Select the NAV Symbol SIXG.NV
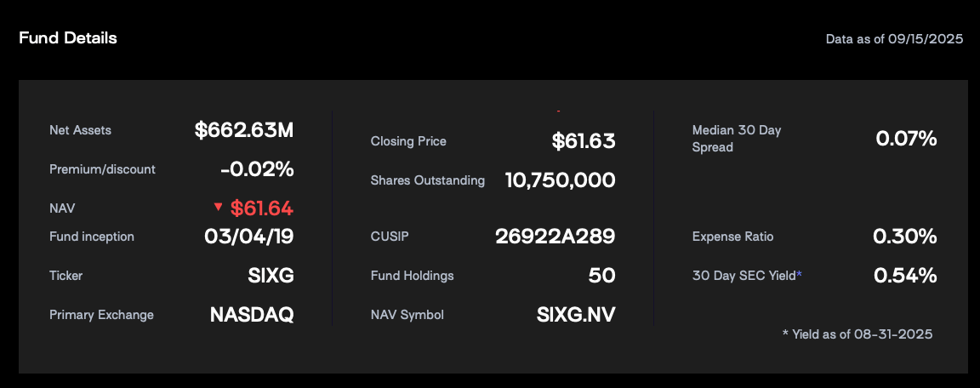Viewport: 980px width, 388px height. (576, 314)
